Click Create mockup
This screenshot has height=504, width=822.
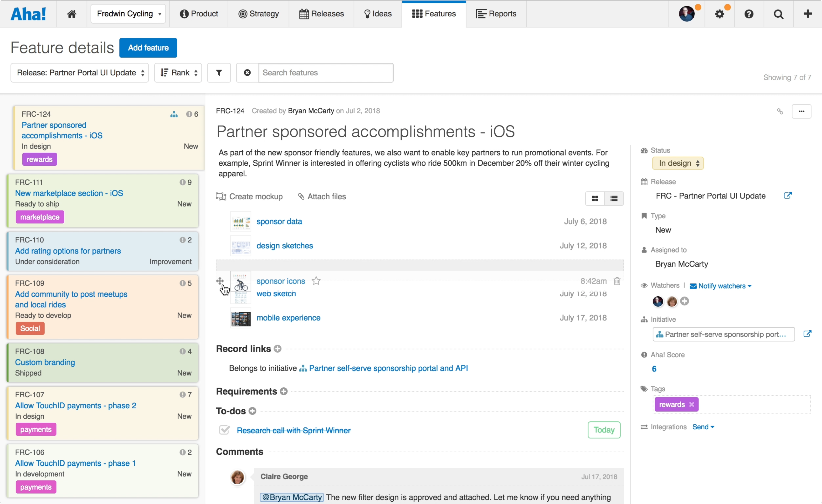[249, 196]
